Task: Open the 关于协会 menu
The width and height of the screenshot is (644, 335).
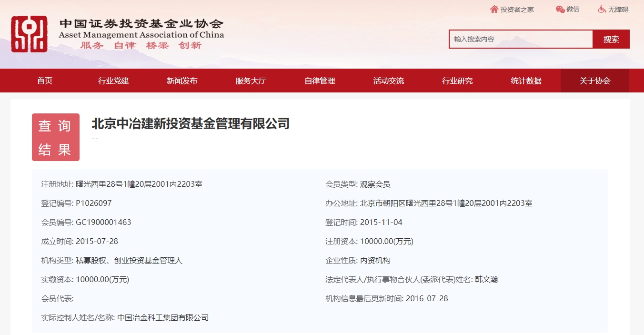Action: [x=595, y=81]
